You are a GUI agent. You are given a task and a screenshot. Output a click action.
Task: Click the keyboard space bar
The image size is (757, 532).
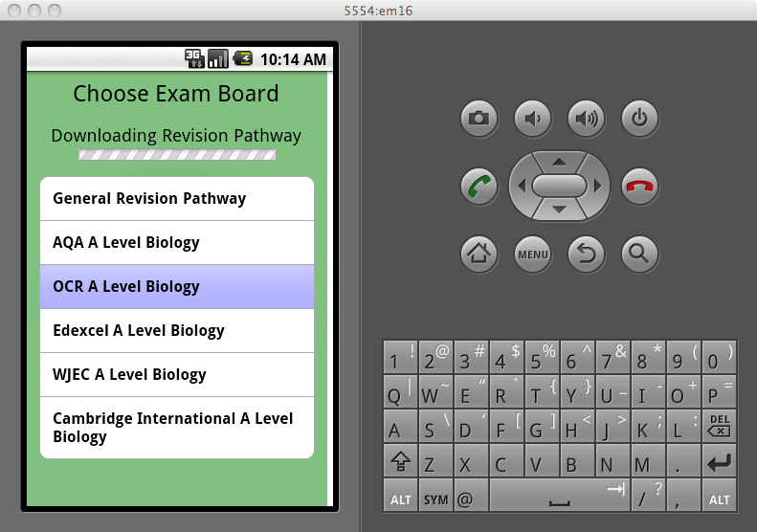click(x=560, y=496)
